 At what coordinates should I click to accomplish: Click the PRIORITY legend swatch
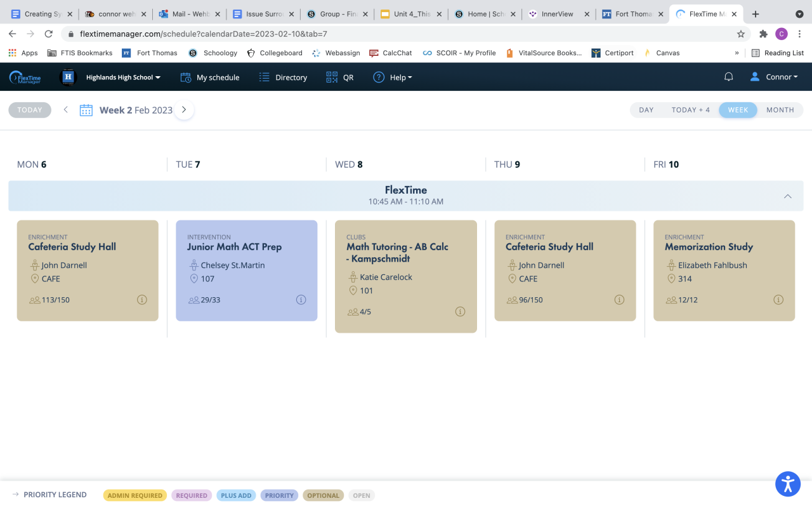pyautogui.click(x=279, y=495)
